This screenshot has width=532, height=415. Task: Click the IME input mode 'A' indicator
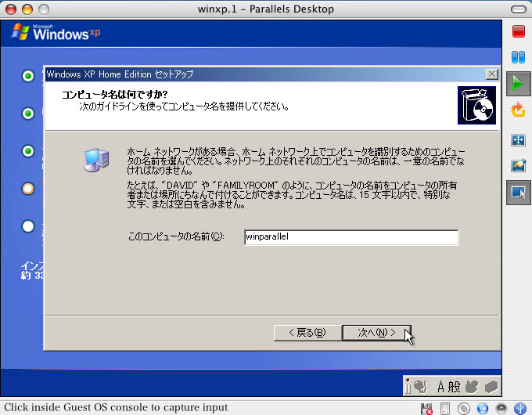pyautogui.click(x=440, y=386)
